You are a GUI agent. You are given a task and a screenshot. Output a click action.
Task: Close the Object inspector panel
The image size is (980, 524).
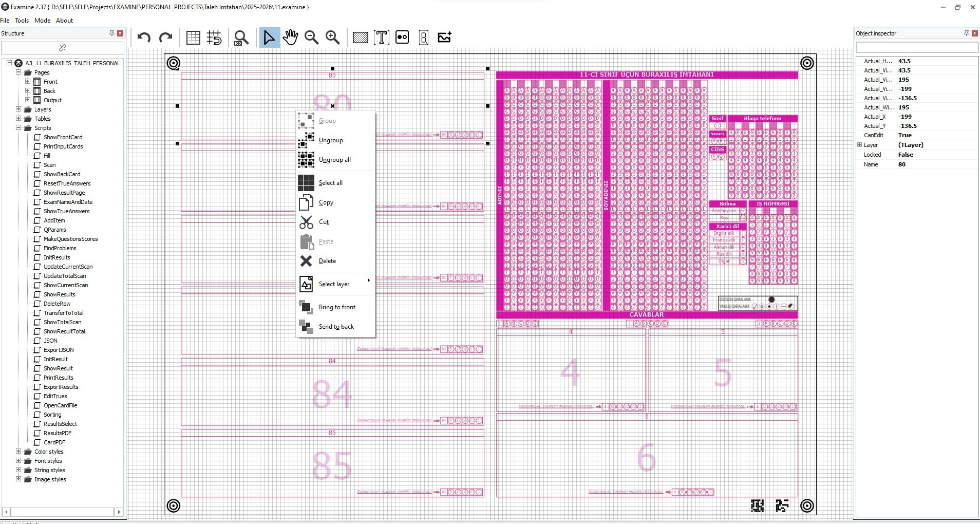click(975, 33)
